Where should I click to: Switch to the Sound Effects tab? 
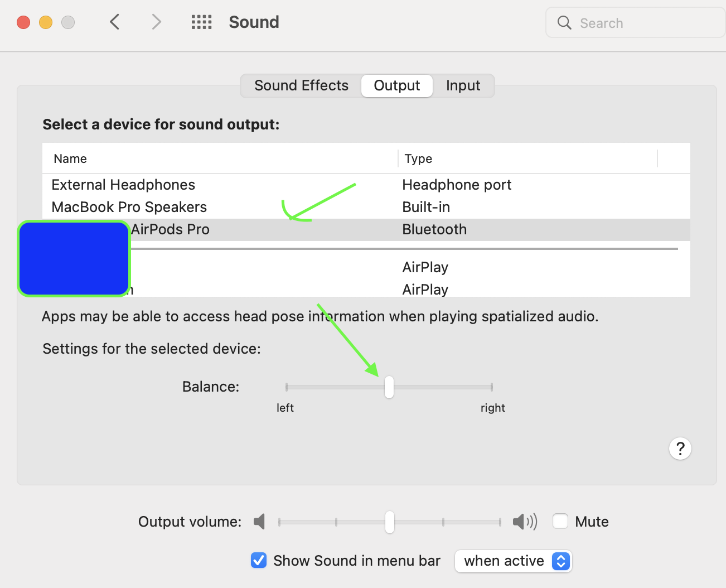[x=301, y=86]
